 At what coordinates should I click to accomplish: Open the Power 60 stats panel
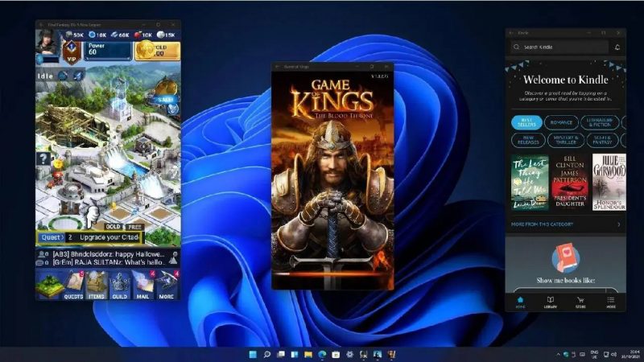[x=108, y=51]
